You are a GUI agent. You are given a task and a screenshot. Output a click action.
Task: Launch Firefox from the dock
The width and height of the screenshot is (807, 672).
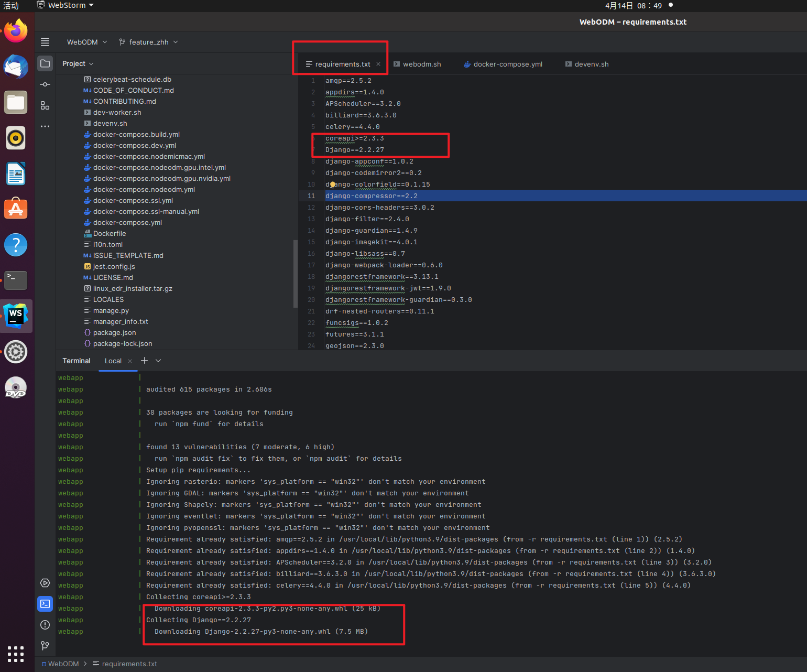pyautogui.click(x=16, y=31)
